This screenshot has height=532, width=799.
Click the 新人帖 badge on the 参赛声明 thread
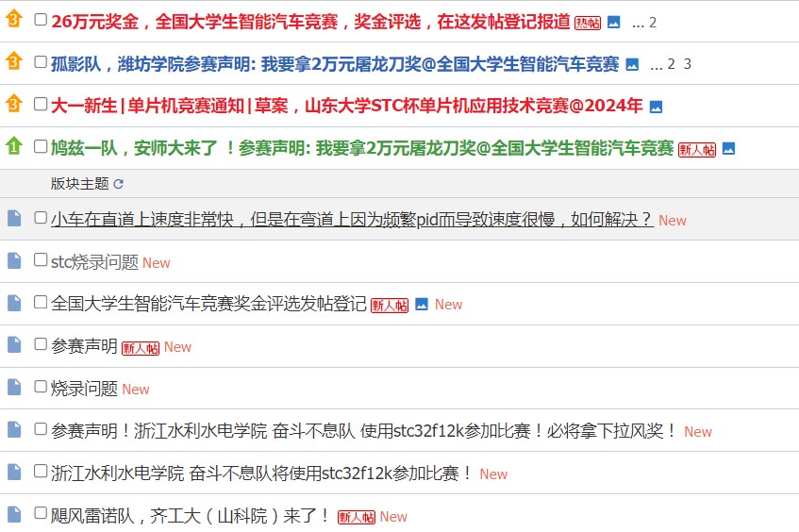[141, 347]
